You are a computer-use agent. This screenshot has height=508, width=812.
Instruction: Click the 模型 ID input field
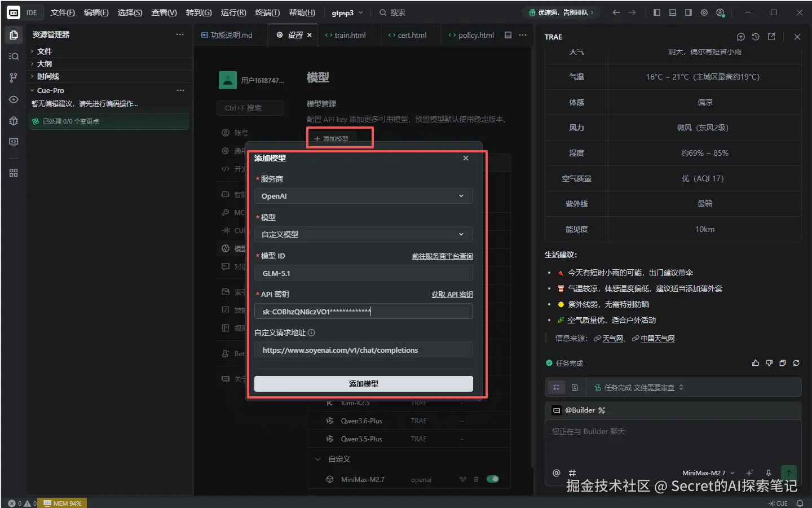tap(363, 273)
